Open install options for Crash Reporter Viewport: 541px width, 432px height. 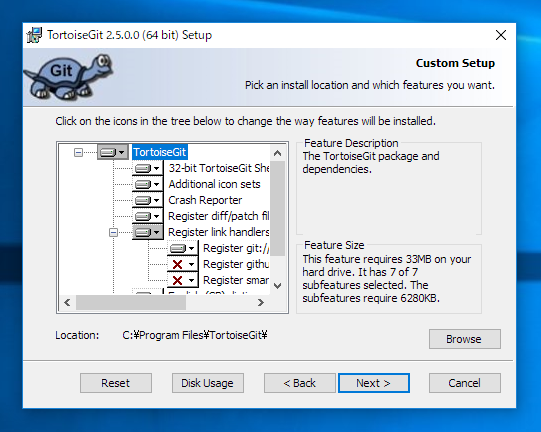tap(148, 200)
